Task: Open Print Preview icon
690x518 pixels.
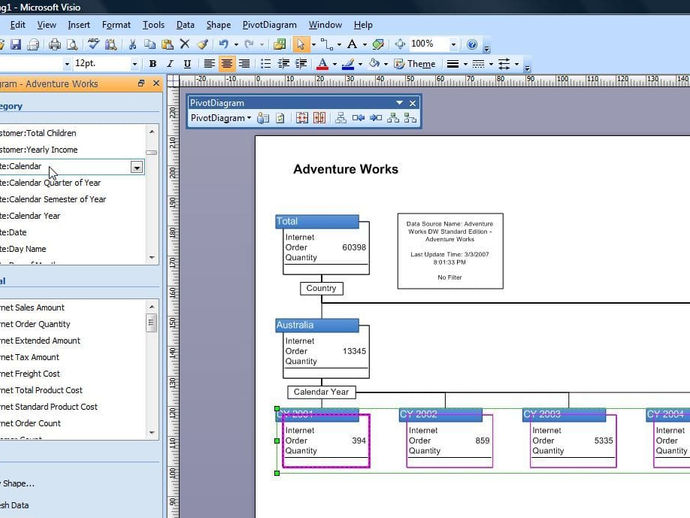Action: (72, 44)
